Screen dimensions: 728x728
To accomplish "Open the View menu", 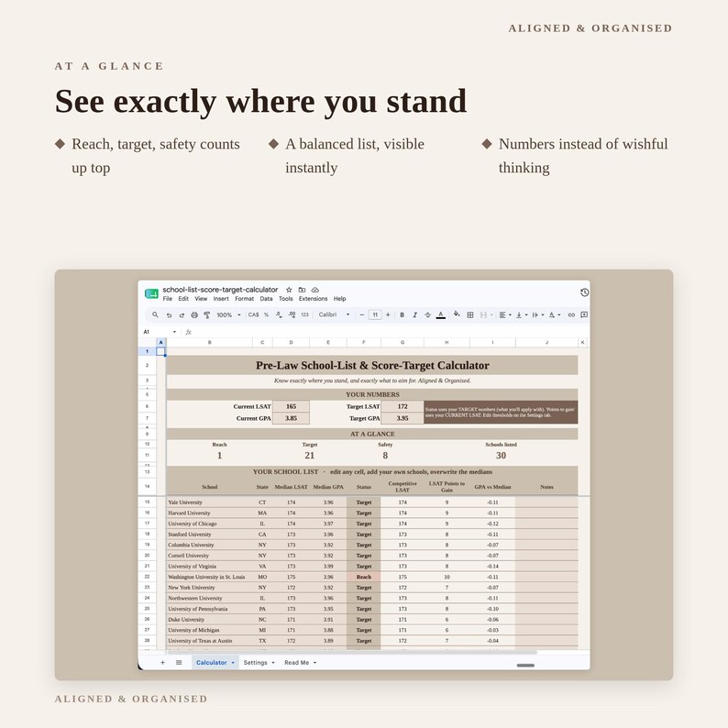I will click(201, 299).
